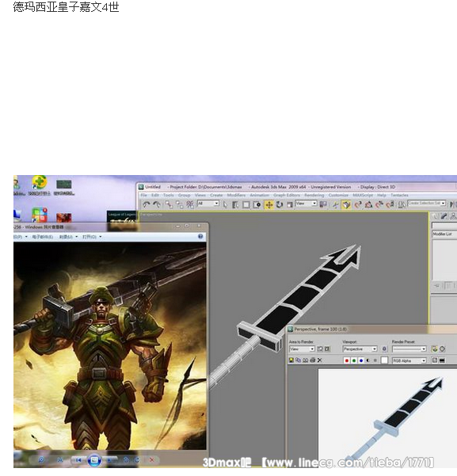Toggle the Lock to Viewport icon

click(384, 349)
